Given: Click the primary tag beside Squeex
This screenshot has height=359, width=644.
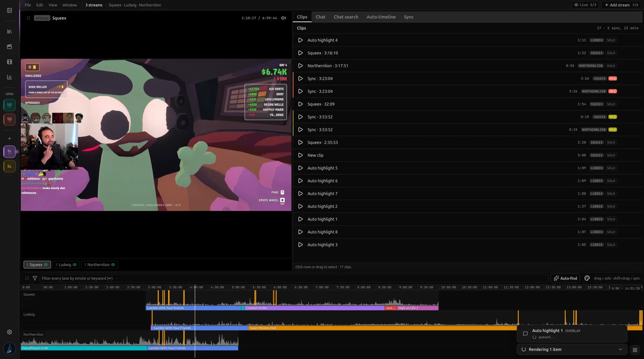Looking at the screenshot, I should (42, 18).
